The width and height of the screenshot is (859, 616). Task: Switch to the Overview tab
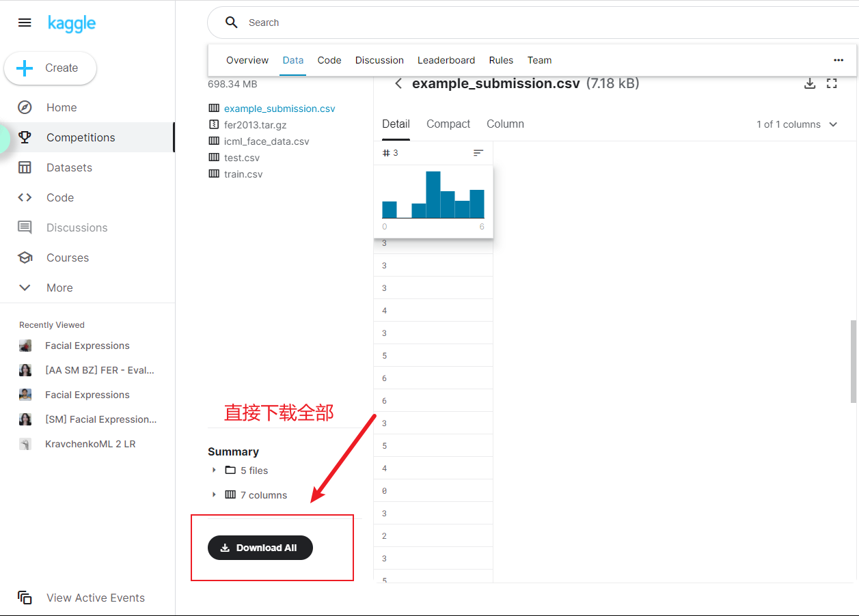click(247, 60)
